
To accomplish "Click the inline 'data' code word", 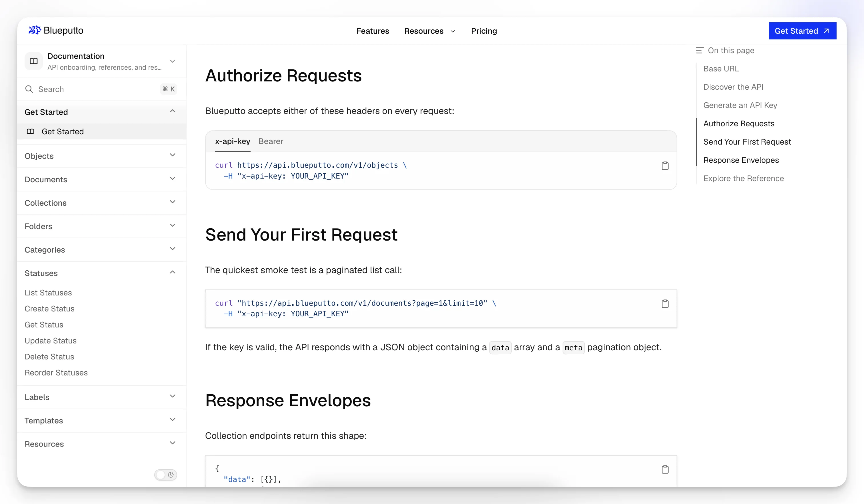I will point(500,348).
